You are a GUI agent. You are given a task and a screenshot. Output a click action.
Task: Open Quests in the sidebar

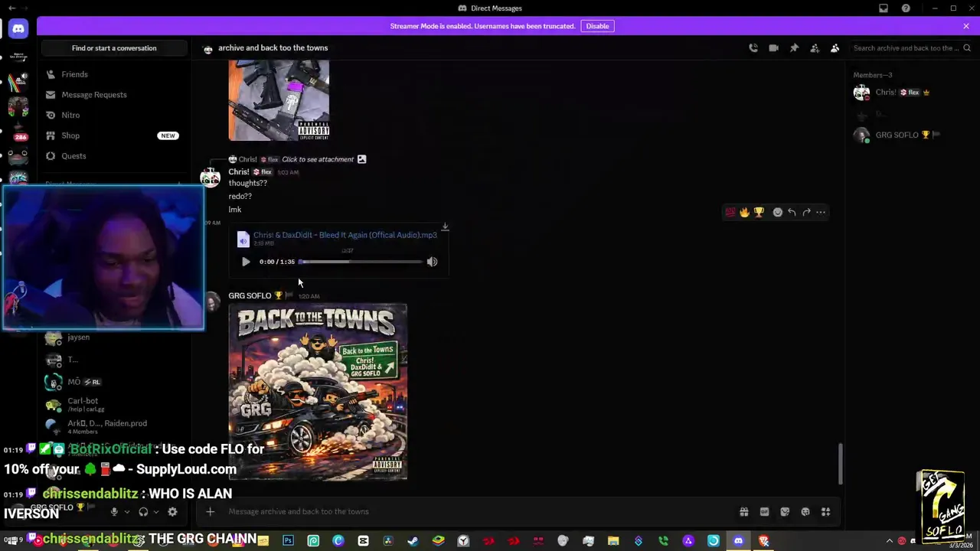[x=114, y=156]
